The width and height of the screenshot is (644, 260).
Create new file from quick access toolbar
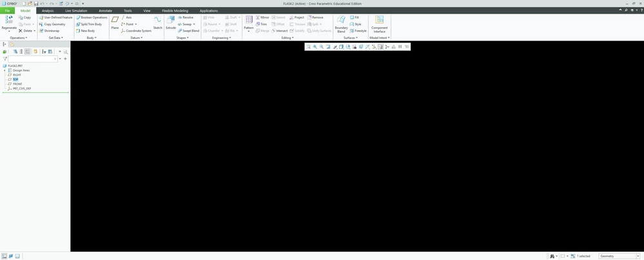pos(24,3)
